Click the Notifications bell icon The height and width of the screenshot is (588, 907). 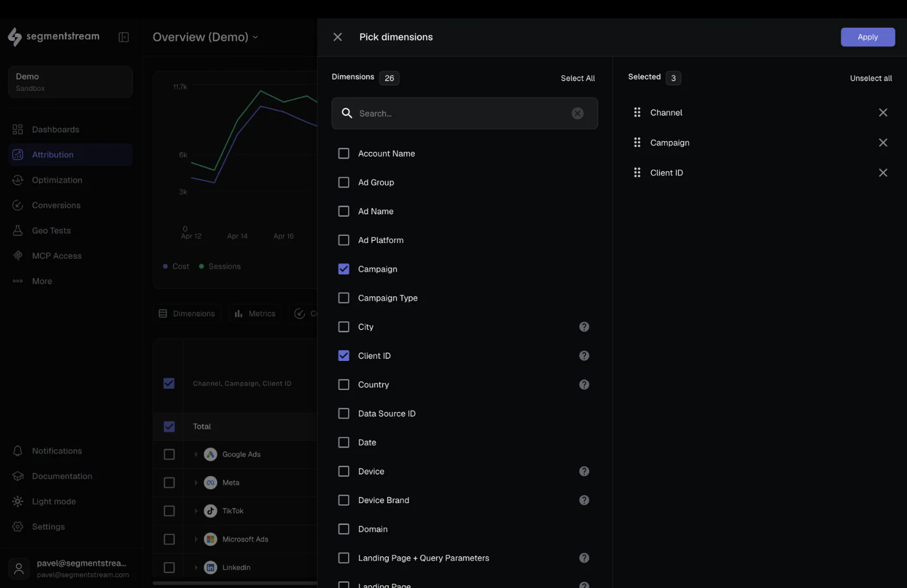(x=18, y=451)
